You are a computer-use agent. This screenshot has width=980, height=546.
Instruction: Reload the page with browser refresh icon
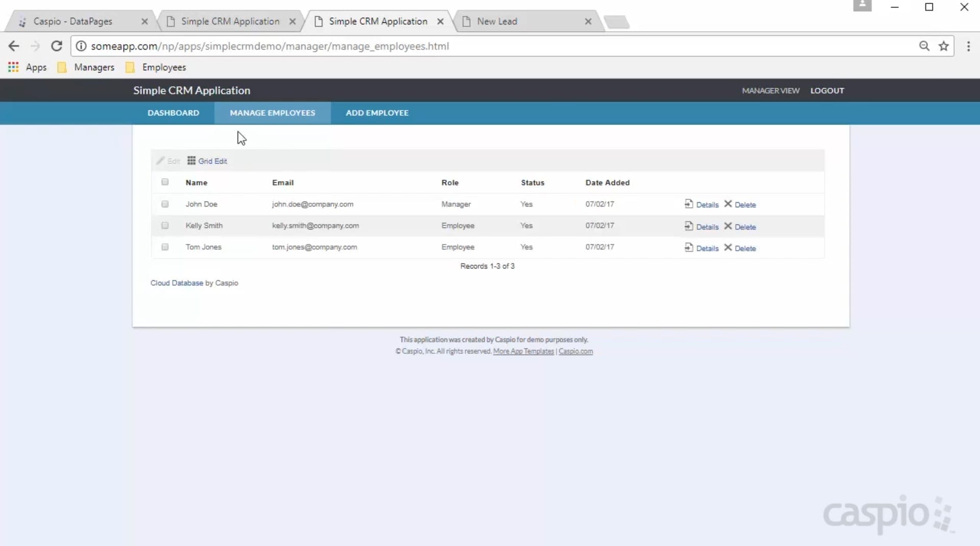pos(57,46)
